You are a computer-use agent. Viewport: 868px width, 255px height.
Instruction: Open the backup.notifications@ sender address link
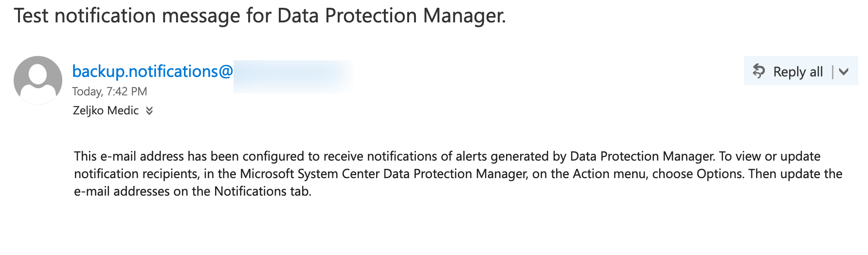click(x=153, y=71)
